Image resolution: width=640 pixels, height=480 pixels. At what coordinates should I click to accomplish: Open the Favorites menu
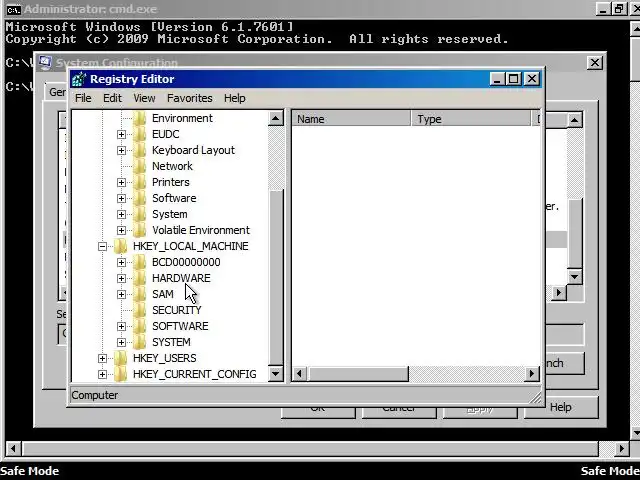190,98
